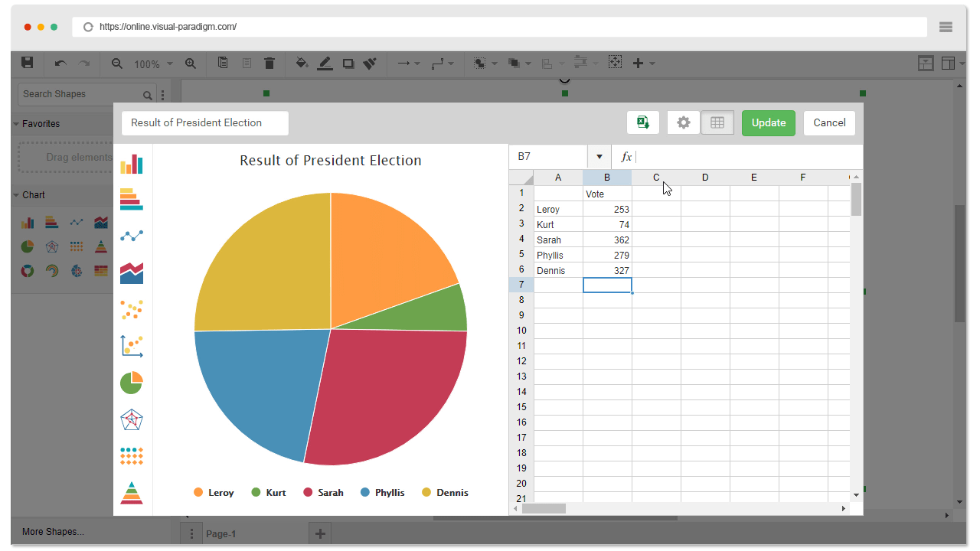Open chart settings gear

684,122
